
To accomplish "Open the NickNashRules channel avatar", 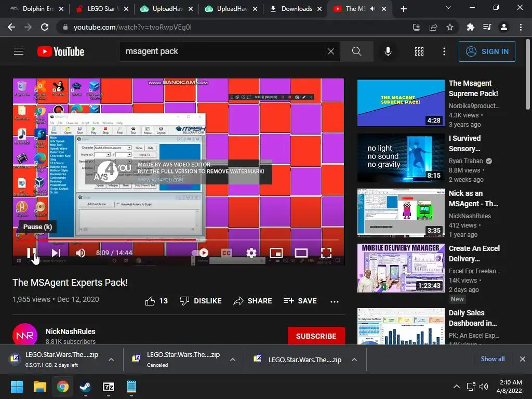I will [25, 335].
